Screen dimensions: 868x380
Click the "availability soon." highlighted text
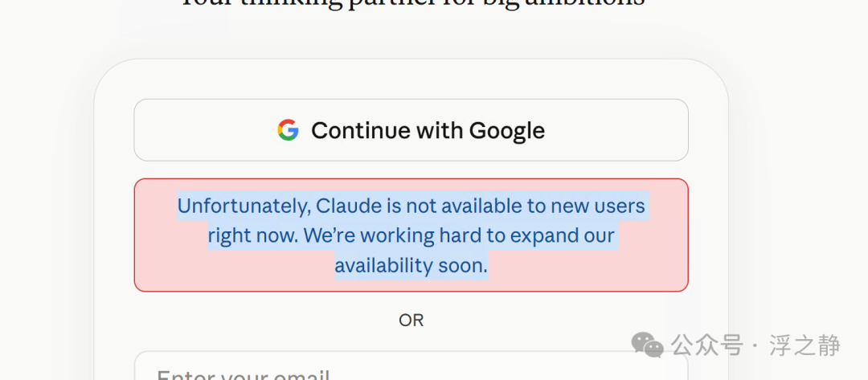[411, 266]
